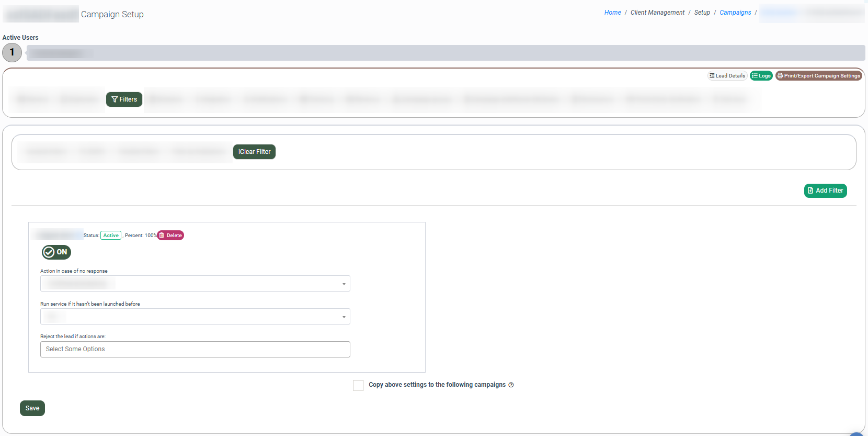The width and height of the screenshot is (868, 436).
Task: Click the green Add Filter button
Action: pos(825,191)
